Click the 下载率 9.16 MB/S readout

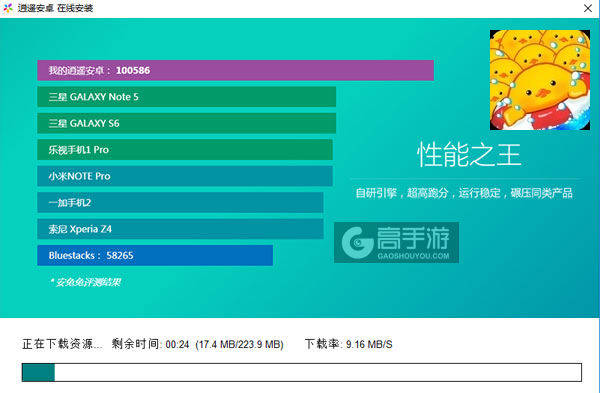[349, 344]
